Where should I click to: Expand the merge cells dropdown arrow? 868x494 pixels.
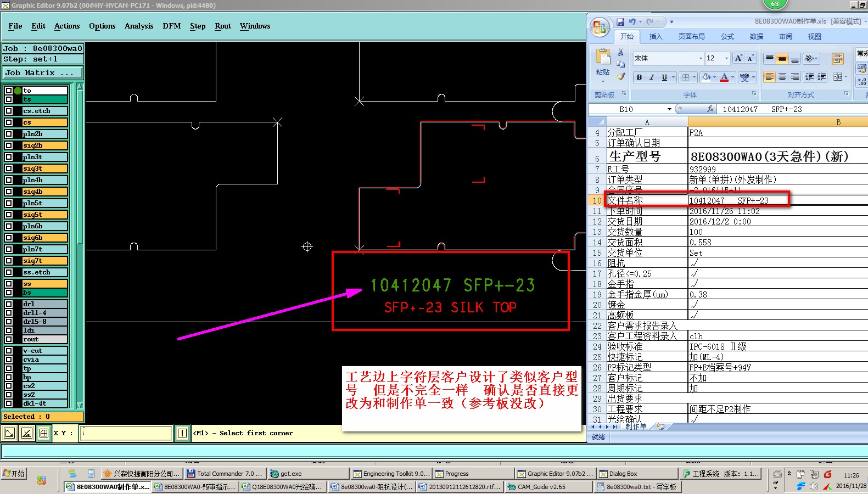[x=845, y=77]
